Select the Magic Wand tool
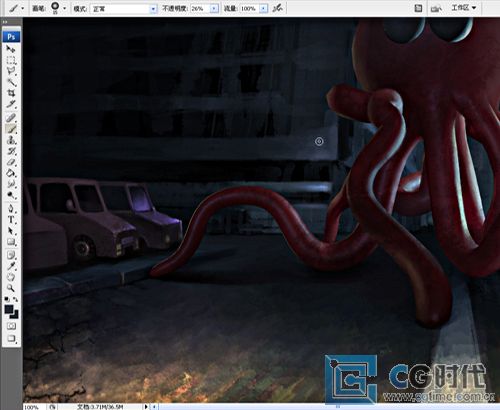500x410 pixels. pyautogui.click(x=11, y=82)
